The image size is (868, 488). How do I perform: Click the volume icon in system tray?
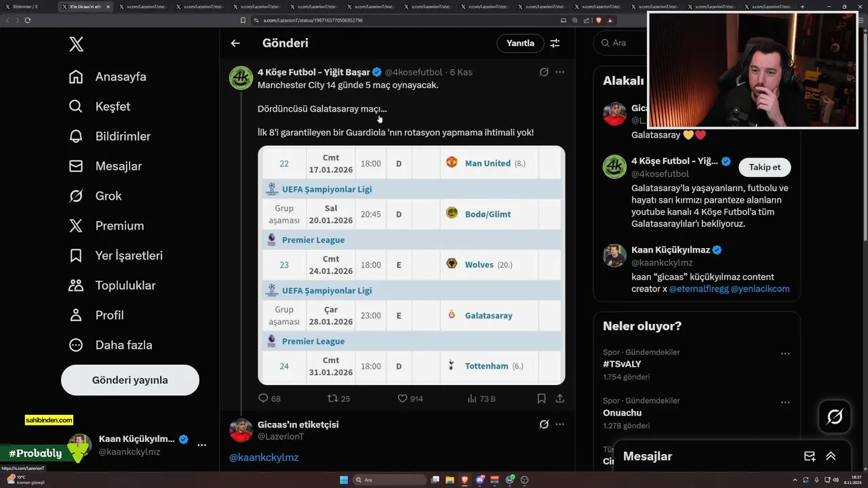pyautogui.click(x=835, y=480)
